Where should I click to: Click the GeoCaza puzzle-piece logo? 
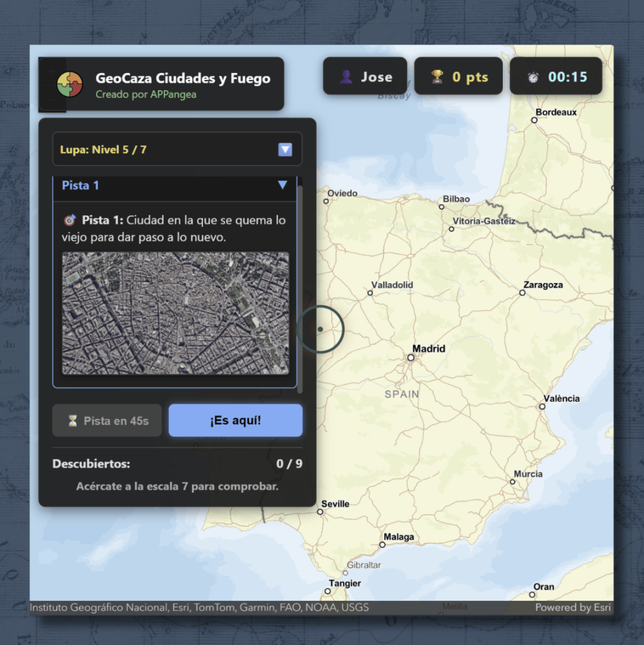[69, 84]
